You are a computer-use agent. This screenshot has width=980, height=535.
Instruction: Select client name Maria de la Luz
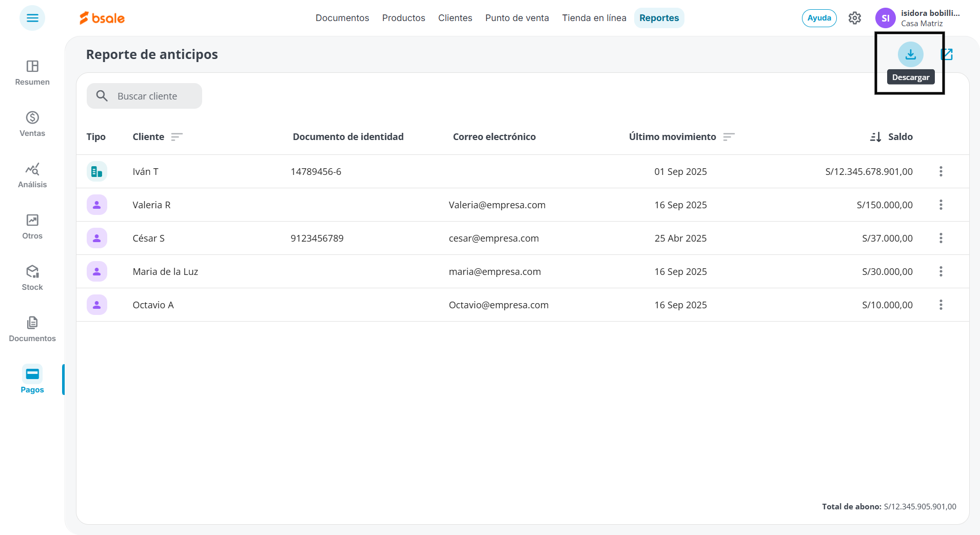[165, 271]
